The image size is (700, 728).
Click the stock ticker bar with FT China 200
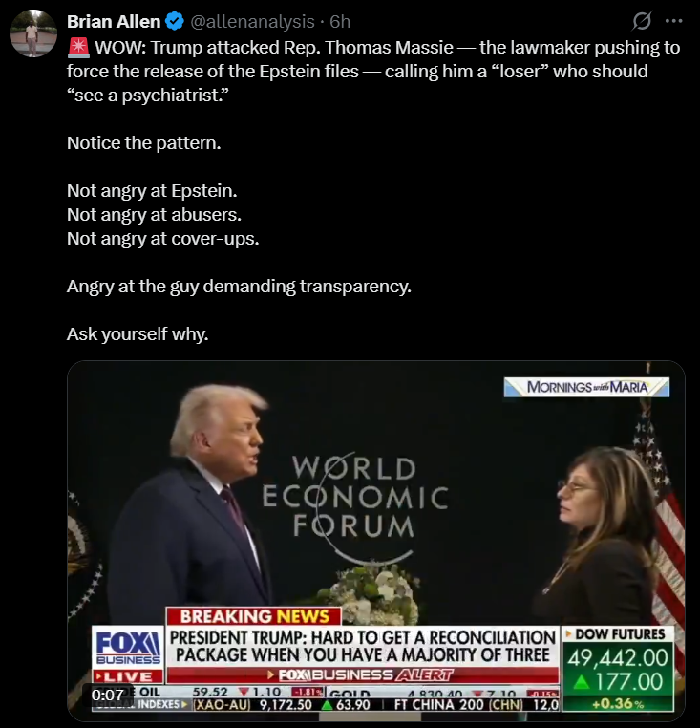pyautogui.click(x=325, y=698)
